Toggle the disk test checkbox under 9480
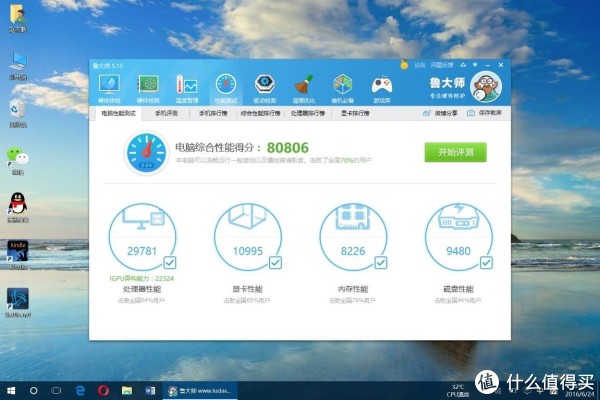This screenshot has width=600, height=400. coord(486,263)
